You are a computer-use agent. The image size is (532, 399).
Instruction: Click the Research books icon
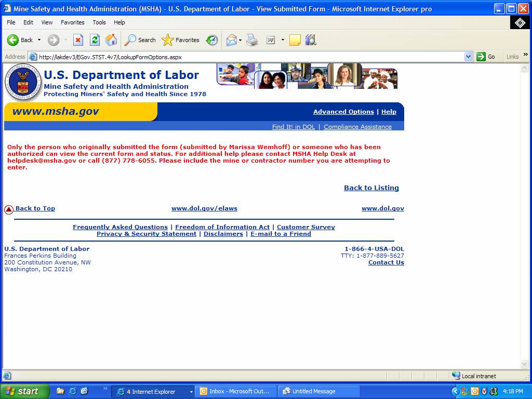point(311,40)
